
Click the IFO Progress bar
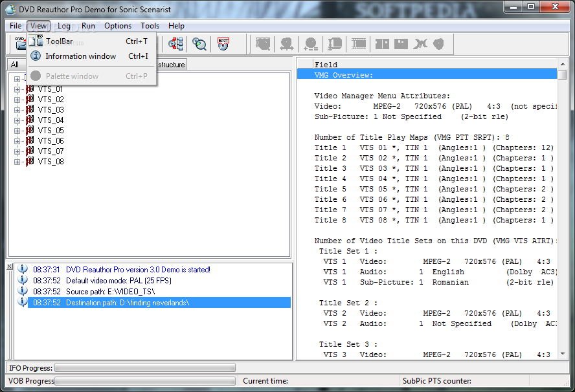[145, 367]
